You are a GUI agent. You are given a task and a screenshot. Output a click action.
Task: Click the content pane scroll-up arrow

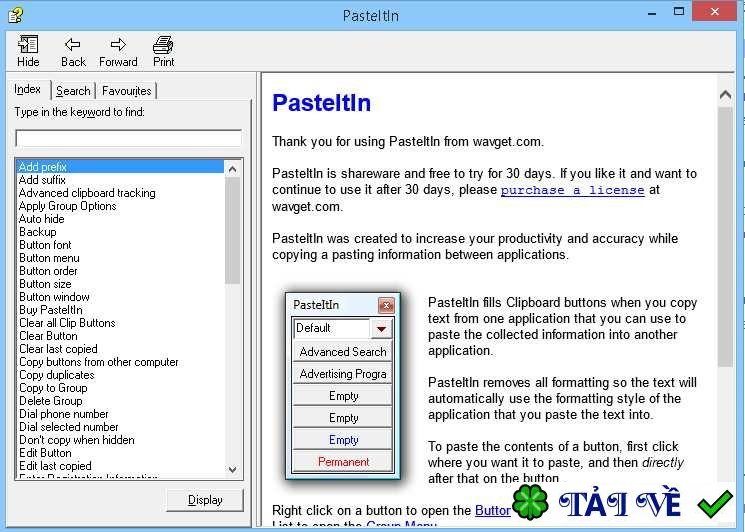[x=725, y=95]
